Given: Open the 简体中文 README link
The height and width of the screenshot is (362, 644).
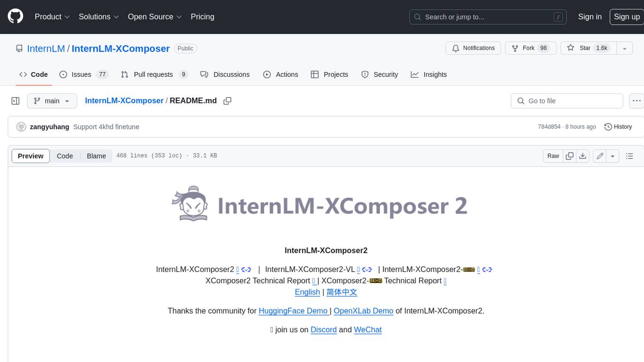Looking at the screenshot, I should coord(341,292).
